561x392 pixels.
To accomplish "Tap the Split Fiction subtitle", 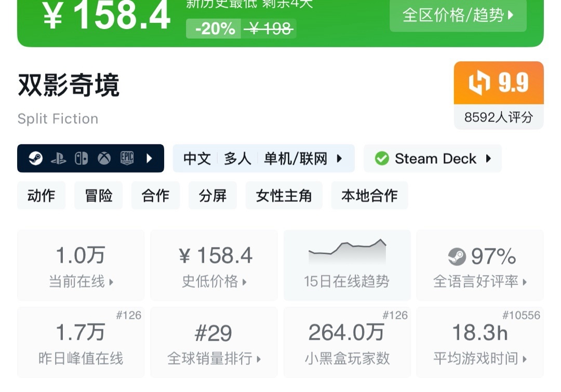I will (58, 119).
